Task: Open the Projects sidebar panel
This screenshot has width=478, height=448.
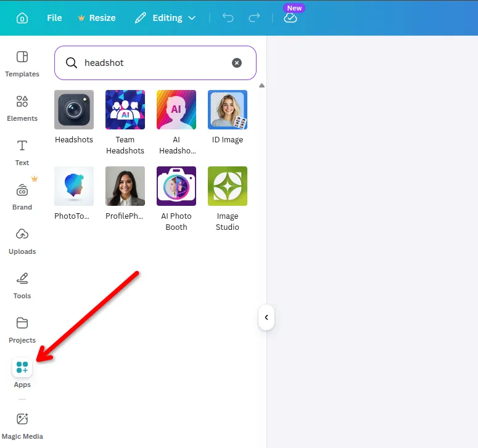Action: [22, 330]
